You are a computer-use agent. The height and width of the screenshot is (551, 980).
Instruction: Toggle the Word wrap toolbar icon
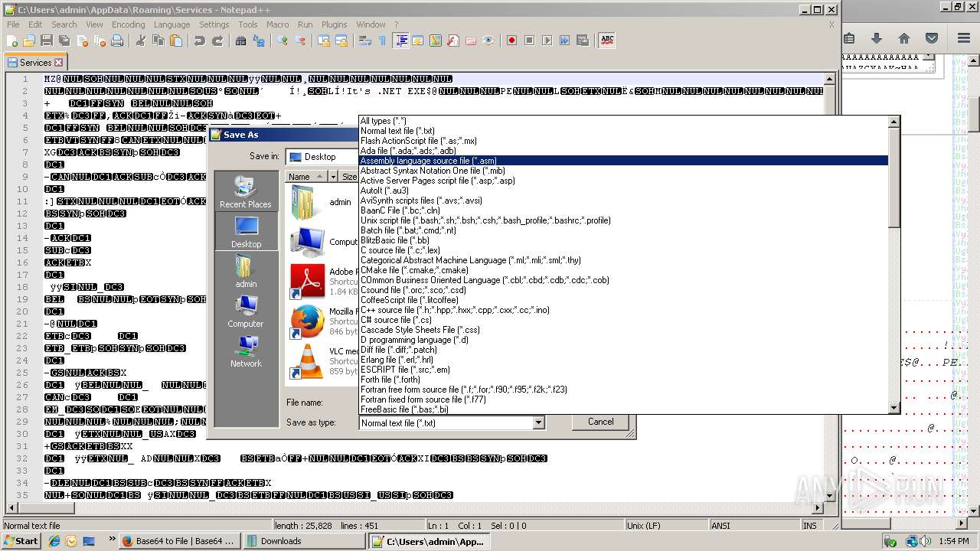[365, 41]
